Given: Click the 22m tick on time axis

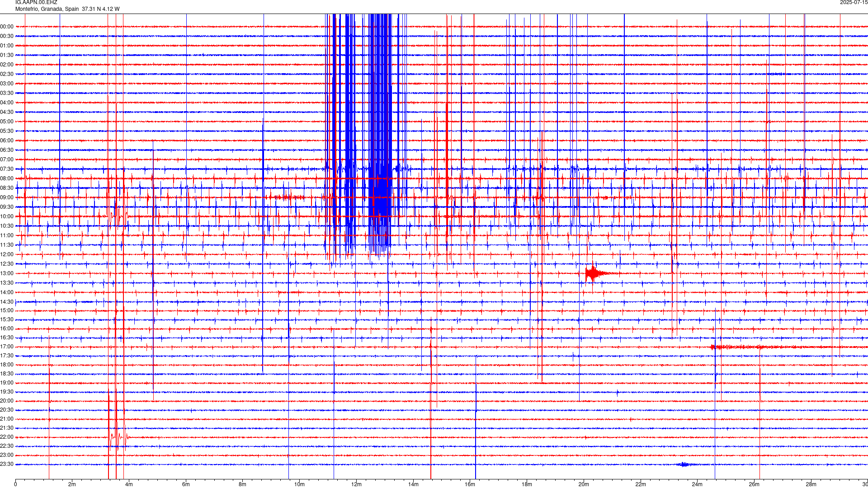Looking at the screenshot, I should [x=641, y=484].
